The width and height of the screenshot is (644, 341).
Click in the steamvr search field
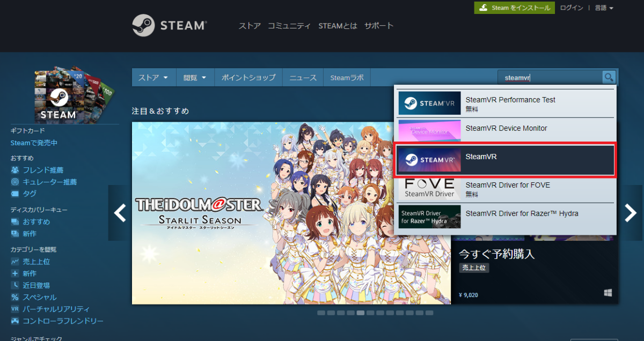550,77
